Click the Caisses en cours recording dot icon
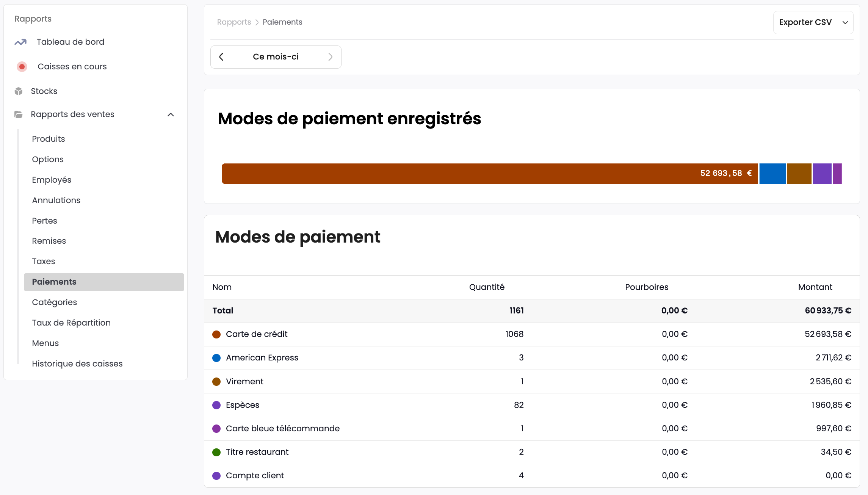 point(22,66)
